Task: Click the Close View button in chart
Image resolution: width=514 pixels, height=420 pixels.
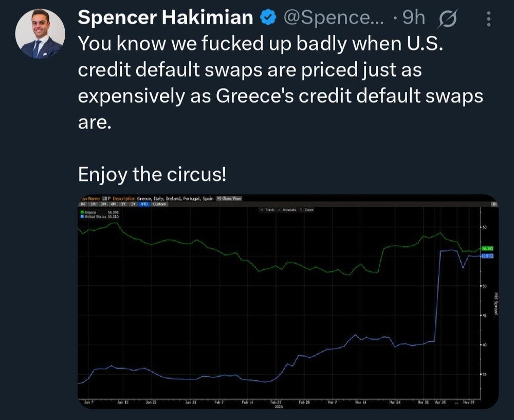Action: tap(230, 198)
